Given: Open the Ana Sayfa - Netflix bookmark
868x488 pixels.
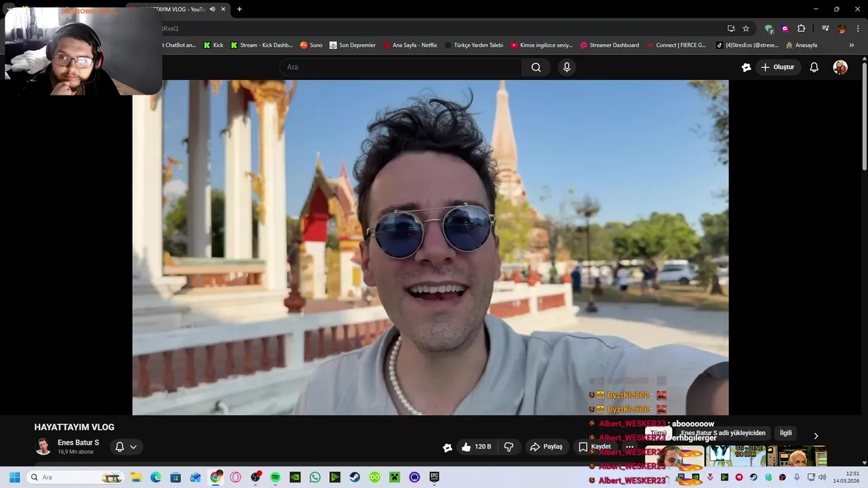Looking at the screenshot, I should click(410, 45).
